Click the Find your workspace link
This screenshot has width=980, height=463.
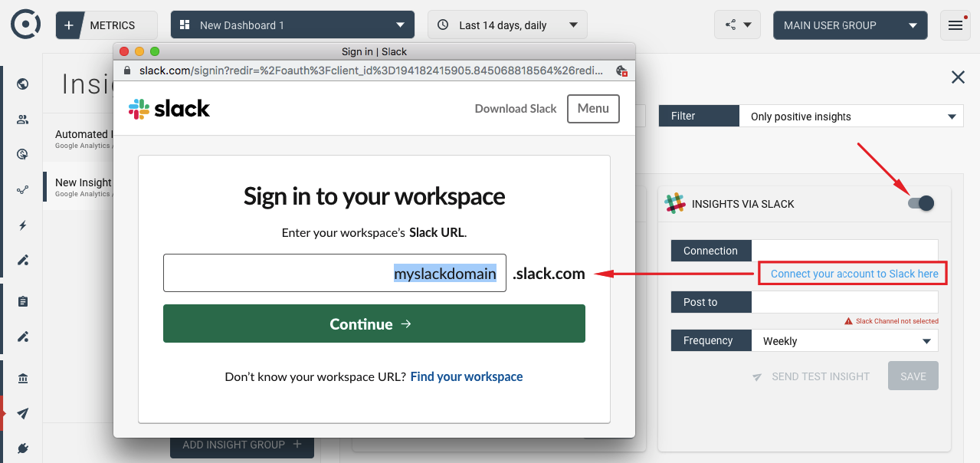(467, 377)
